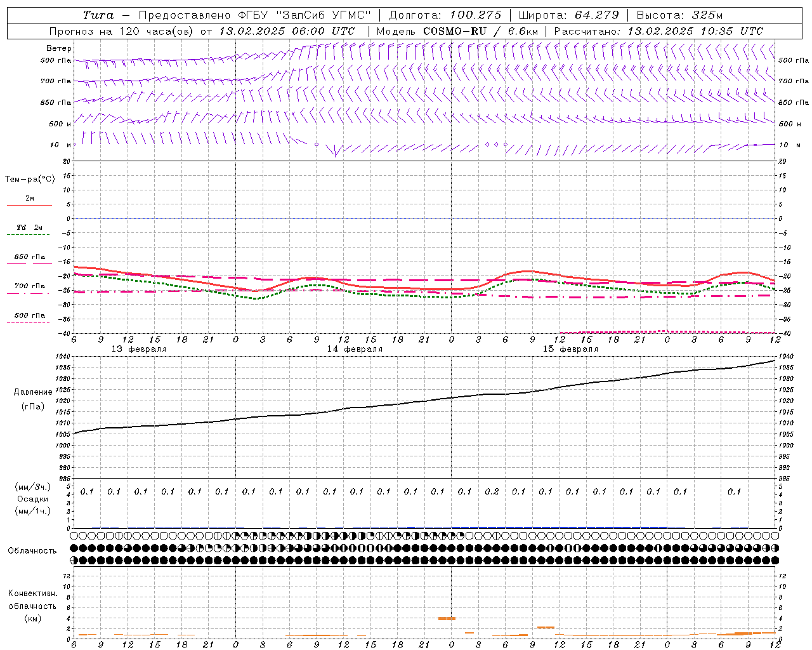Click the "Ветер" wind panel label

(x=59, y=48)
